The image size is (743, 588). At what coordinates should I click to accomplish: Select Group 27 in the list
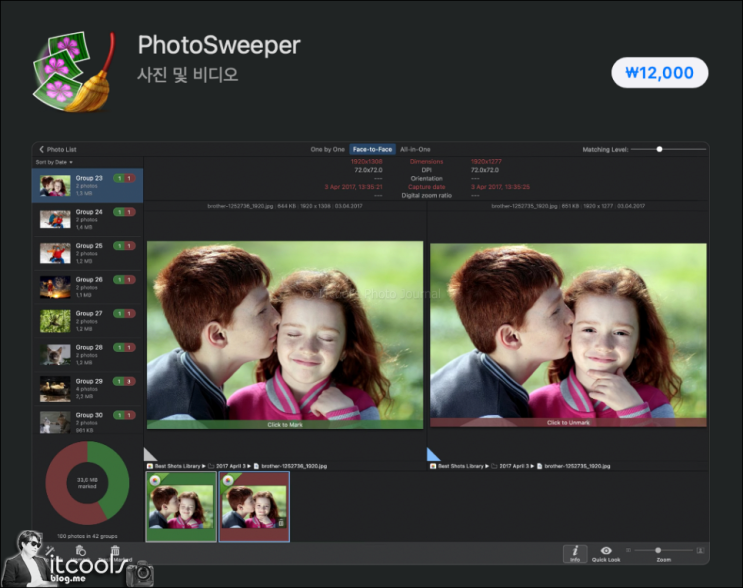pyautogui.click(x=87, y=321)
